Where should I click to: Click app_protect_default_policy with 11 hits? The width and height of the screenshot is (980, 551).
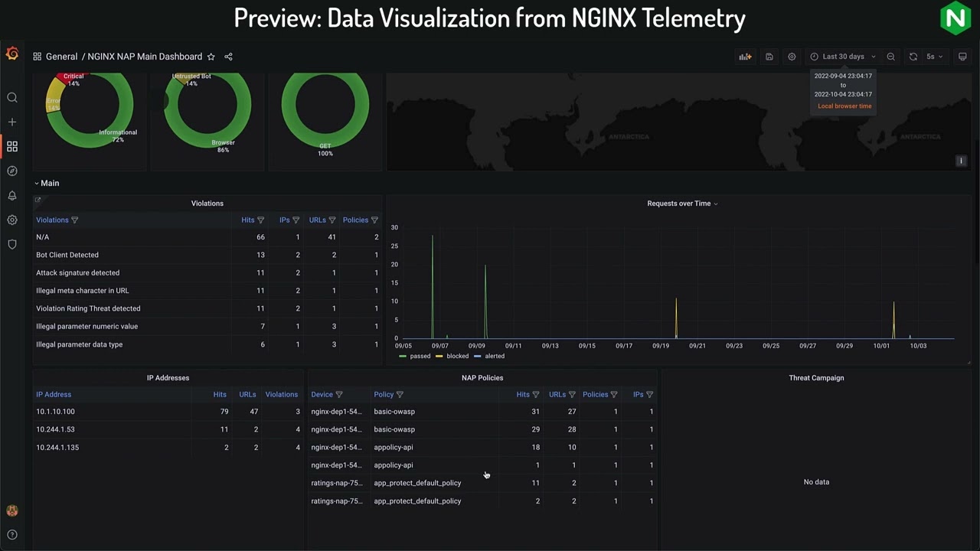tap(417, 483)
